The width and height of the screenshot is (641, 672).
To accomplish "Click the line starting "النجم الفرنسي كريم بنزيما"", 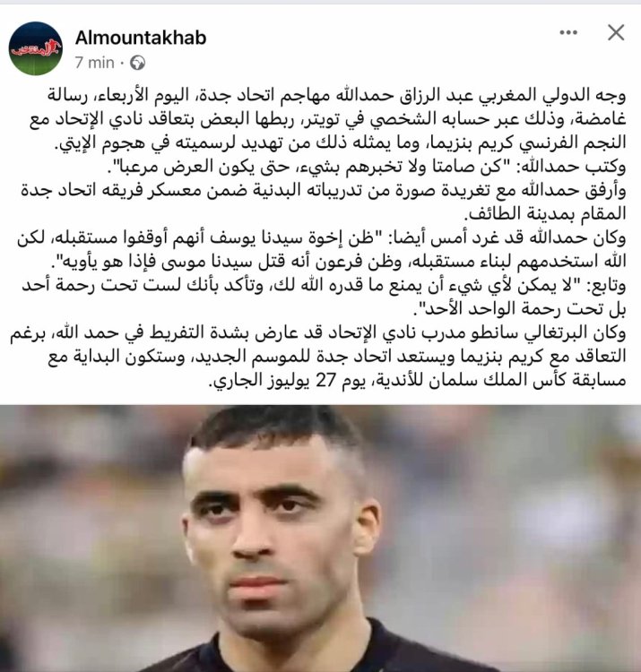I will coord(341,143).
